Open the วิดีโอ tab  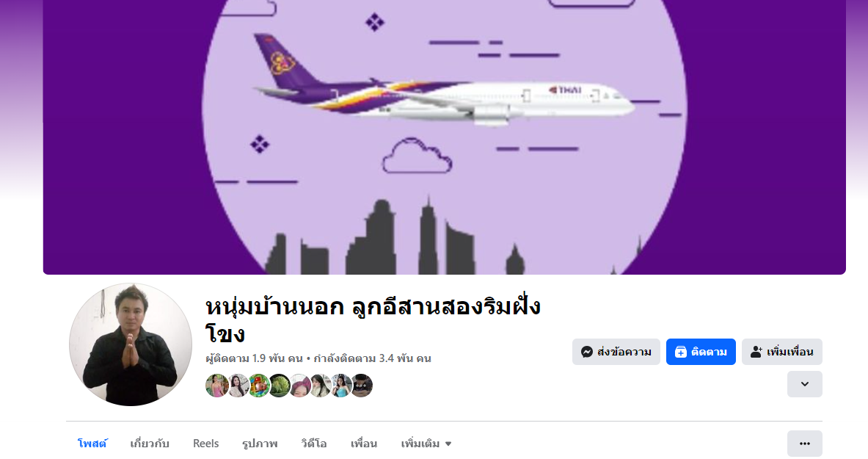[314, 444]
